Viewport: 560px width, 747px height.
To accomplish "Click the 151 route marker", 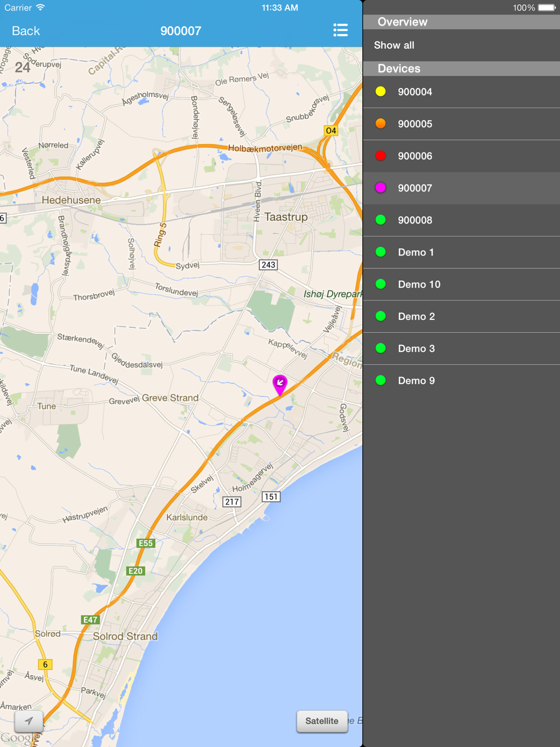I will [x=271, y=497].
